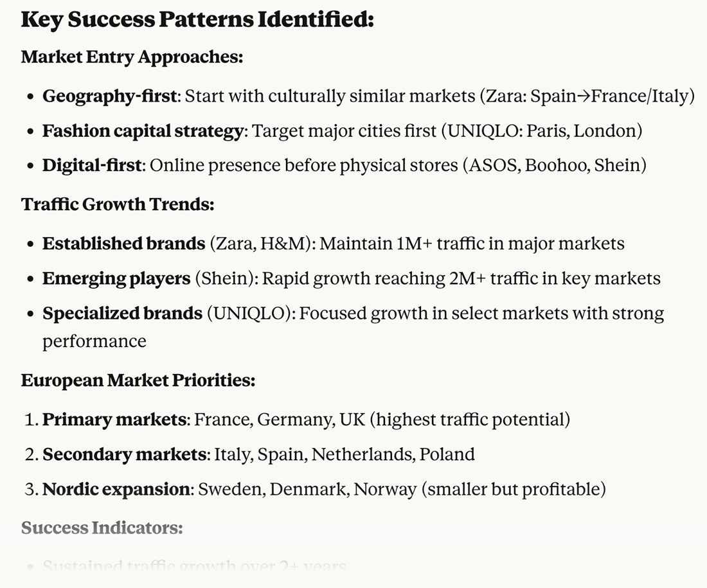Click the "European Market Priorities" subheading
The image size is (707, 588).
138,380
